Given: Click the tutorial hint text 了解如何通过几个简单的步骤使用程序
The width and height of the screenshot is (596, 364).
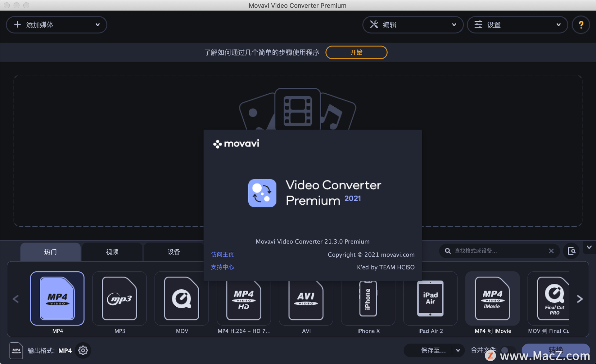Looking at the screenshot, I should (x=262, y=52).
